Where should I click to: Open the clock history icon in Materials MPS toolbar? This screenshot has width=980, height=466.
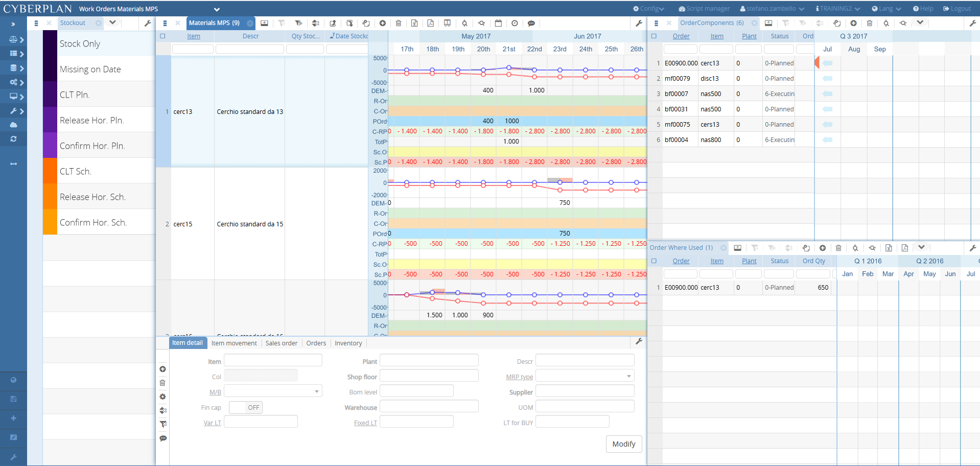(515, 23)
